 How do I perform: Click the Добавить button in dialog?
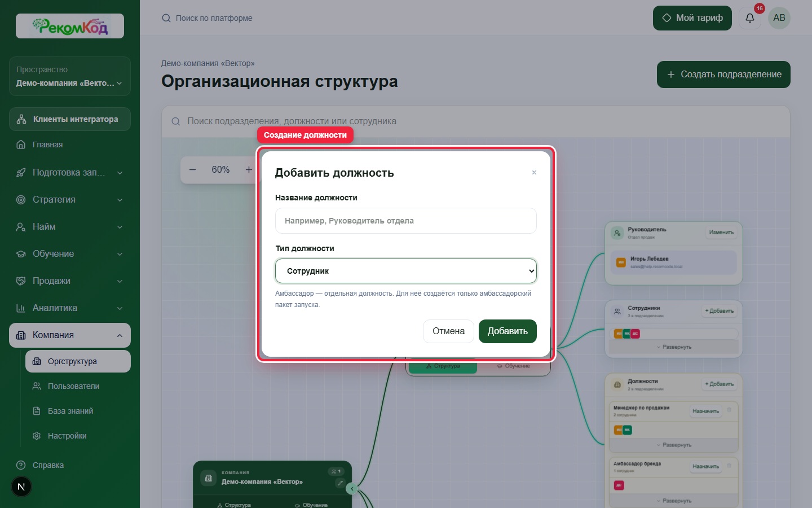507,331
